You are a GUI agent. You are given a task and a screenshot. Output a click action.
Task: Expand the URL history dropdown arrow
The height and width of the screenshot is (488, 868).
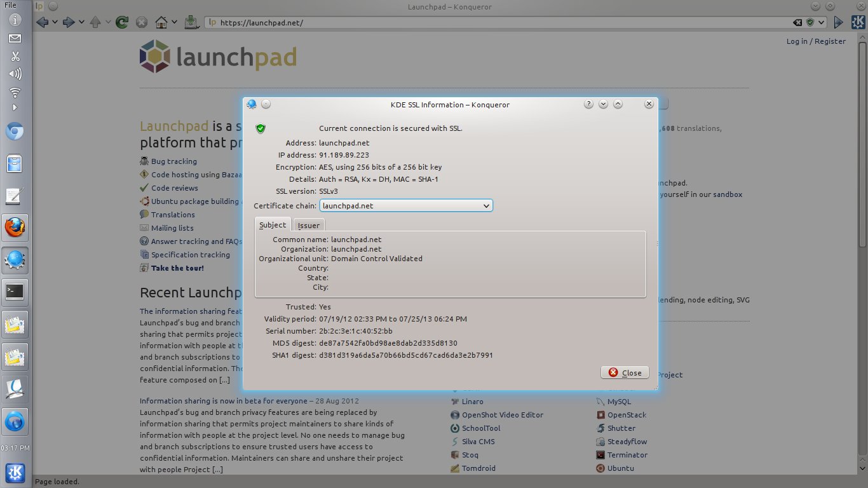pos(822,22)
